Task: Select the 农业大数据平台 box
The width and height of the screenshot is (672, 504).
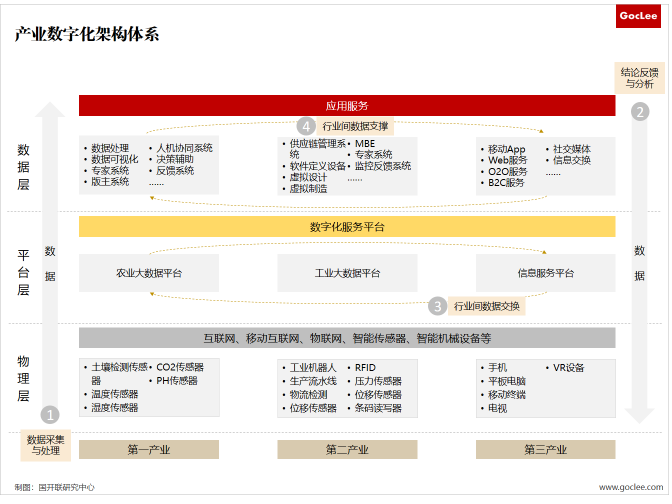Action: 149,273
